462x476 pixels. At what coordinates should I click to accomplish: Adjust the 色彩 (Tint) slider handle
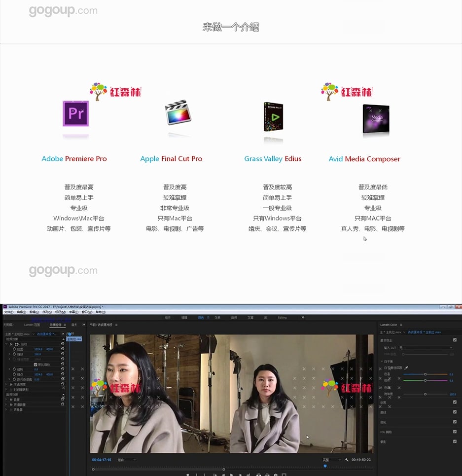click(426, 380)
